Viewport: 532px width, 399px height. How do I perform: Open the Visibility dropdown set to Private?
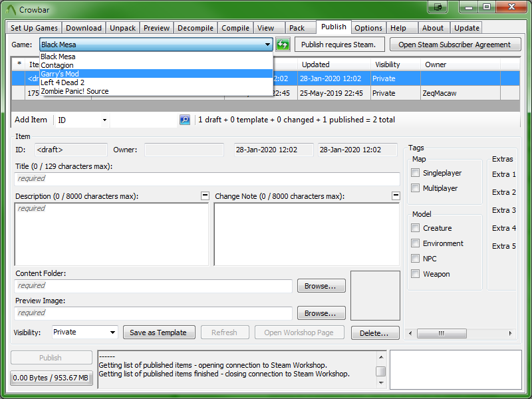[x=85, y=332]
